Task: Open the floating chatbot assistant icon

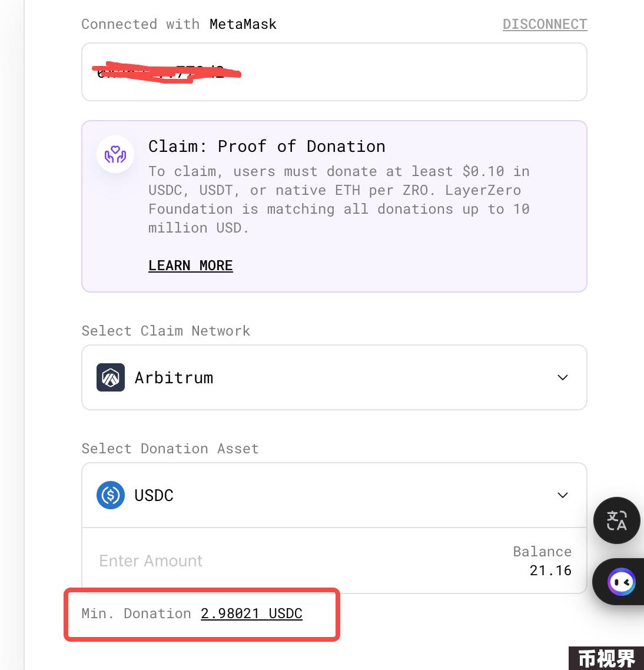Action: pyautogui.click(x=621, y=582)
